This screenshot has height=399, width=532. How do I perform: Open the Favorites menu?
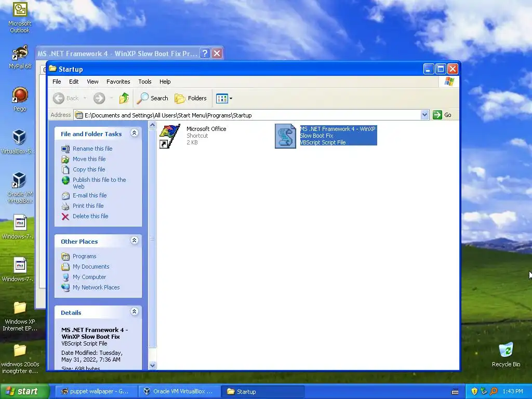pyautogui.click(x=118, y=82)
